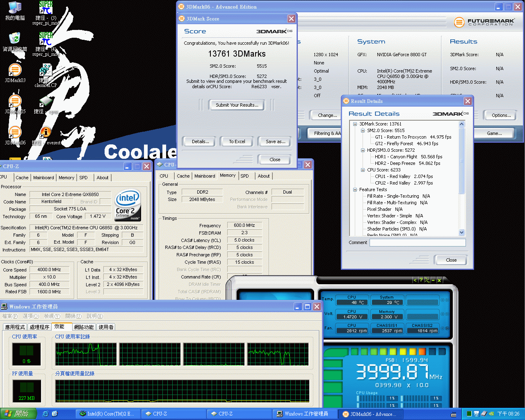Screen dimensions: 525x420
Task: Click the monitor widget's green minimize dash icon
Action: pyautogui.click(x=433, y=280)
